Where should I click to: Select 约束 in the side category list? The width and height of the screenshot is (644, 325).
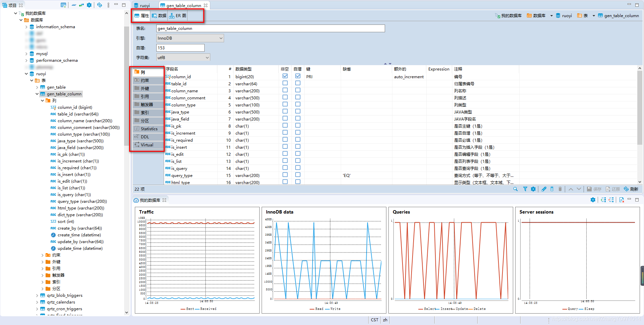148,80
